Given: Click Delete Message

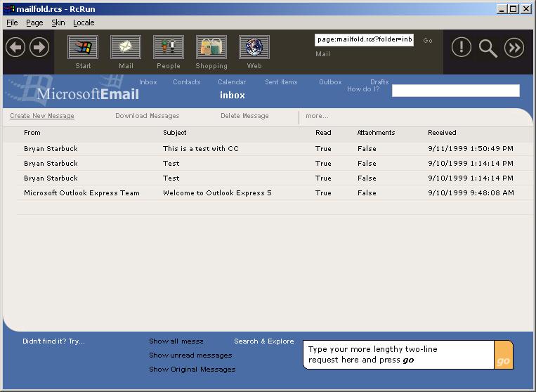Looking at the screenshot, I should click(244, 116).
